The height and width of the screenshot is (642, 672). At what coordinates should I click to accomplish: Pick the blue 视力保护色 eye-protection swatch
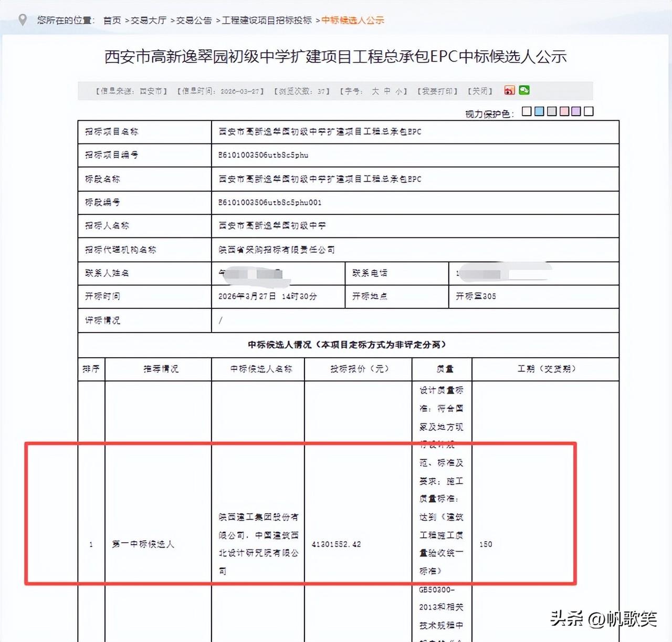coord(538,111)
